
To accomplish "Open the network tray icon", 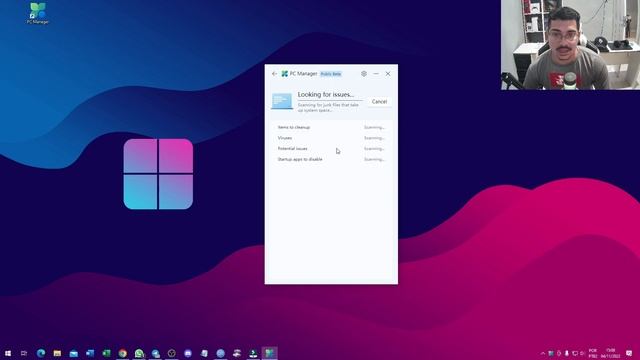I will [x=575, y=353].
